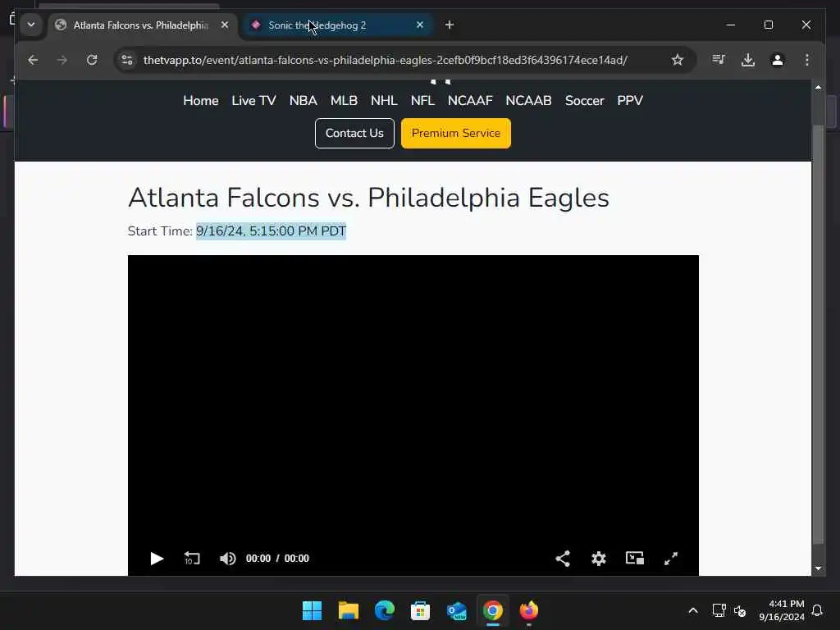Open network status in system tray
Viewport: 840px width, 630px height.
click(x=719, y=610)
